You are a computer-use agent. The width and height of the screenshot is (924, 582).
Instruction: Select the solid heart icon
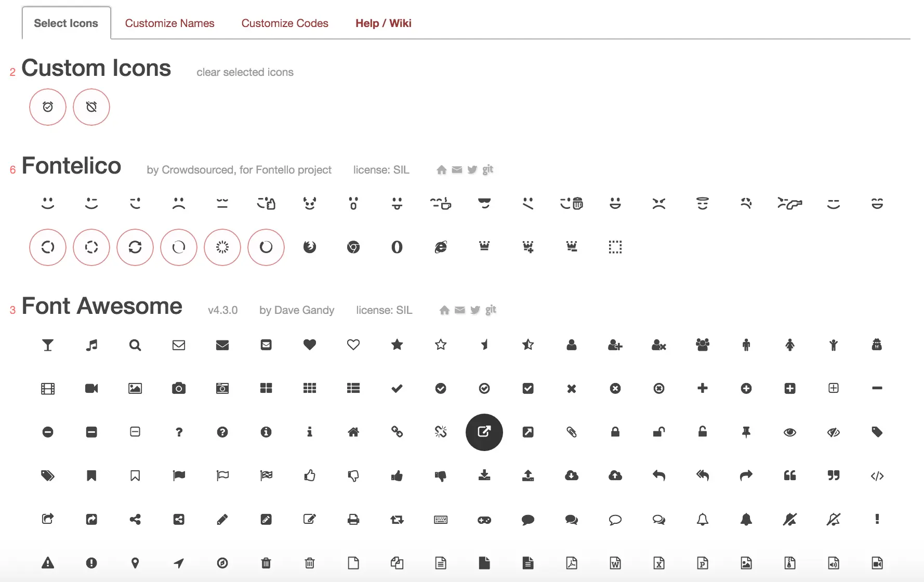tap(310, 345)
